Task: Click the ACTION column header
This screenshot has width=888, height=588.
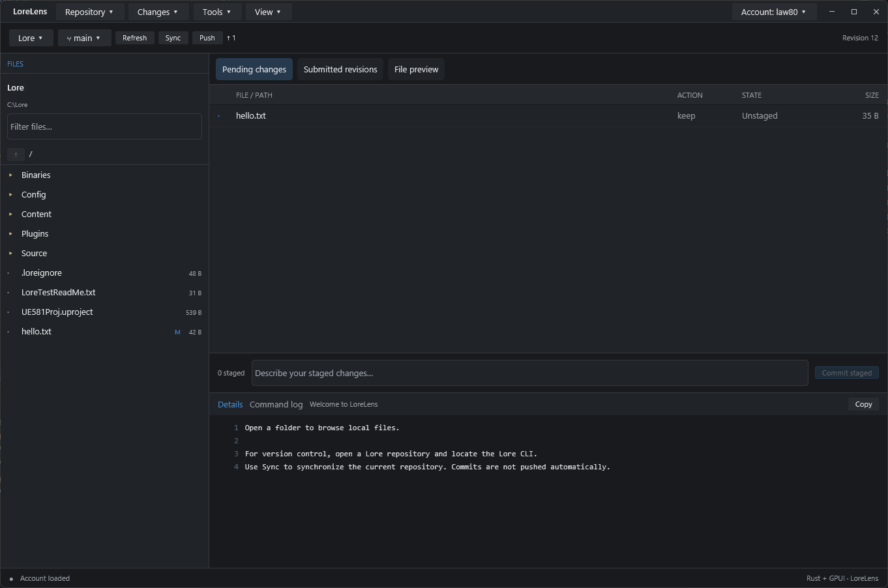Action: point(690,95)
